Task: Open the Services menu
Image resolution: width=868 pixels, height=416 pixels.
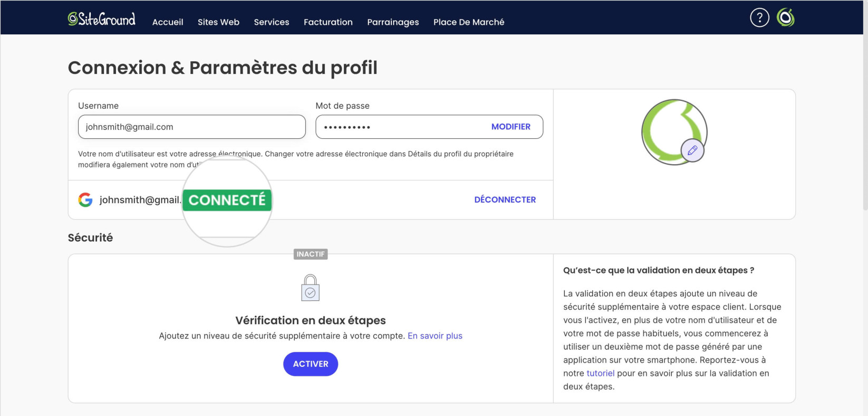Action: click(x=272, y=22)
